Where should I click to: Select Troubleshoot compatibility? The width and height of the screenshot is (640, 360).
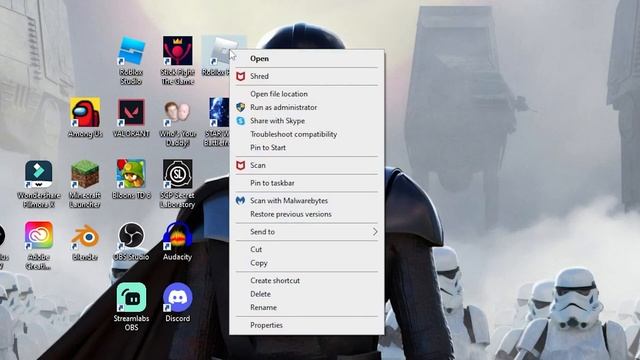(307, 134)
